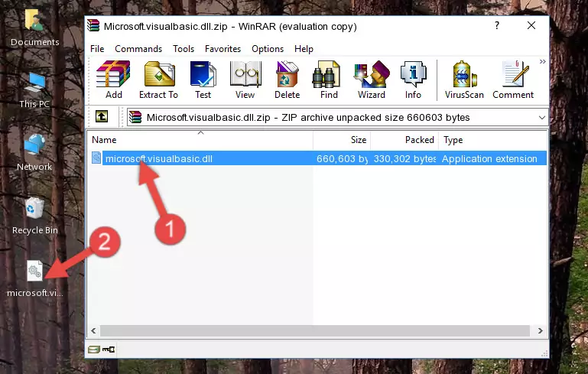Click the archive path address field

(337, 118)
